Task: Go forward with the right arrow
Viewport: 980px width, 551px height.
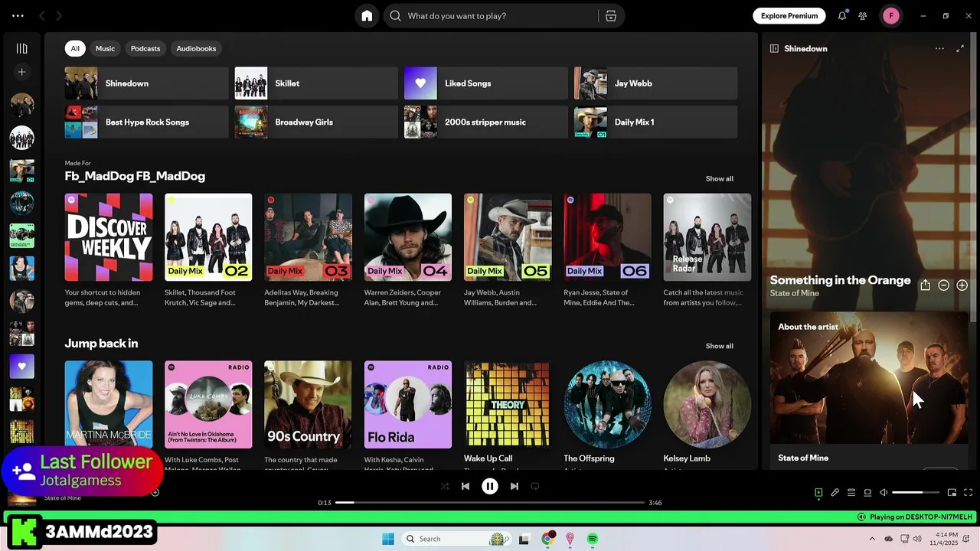Action: pyautogui.click(x=59, y=15)
